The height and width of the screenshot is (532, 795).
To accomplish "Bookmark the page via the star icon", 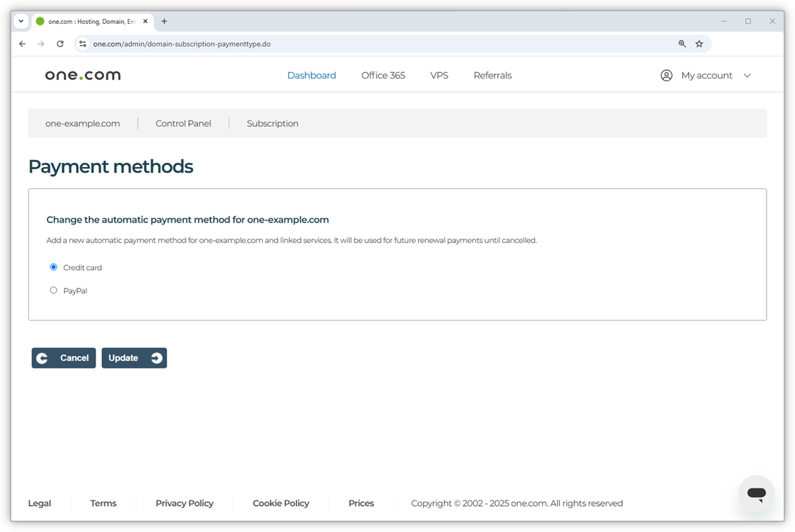I will tap(699, 44).
